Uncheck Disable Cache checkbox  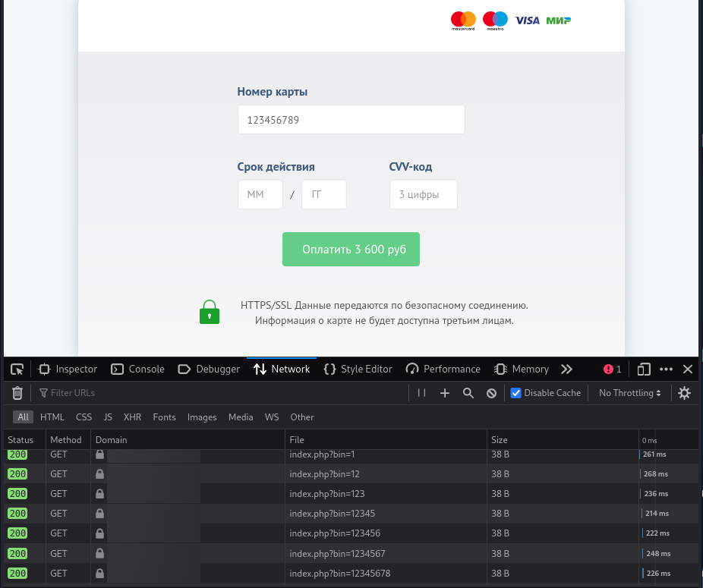pos(516,393)
